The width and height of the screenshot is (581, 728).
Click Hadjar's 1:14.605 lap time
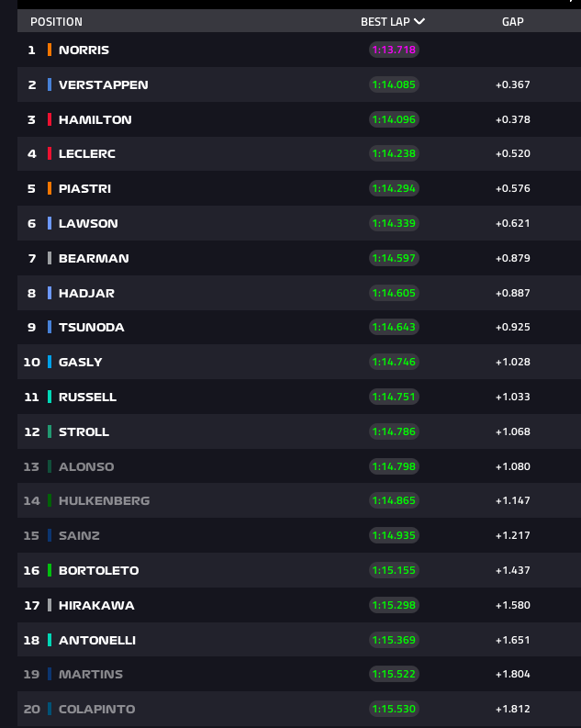(394, 293)
